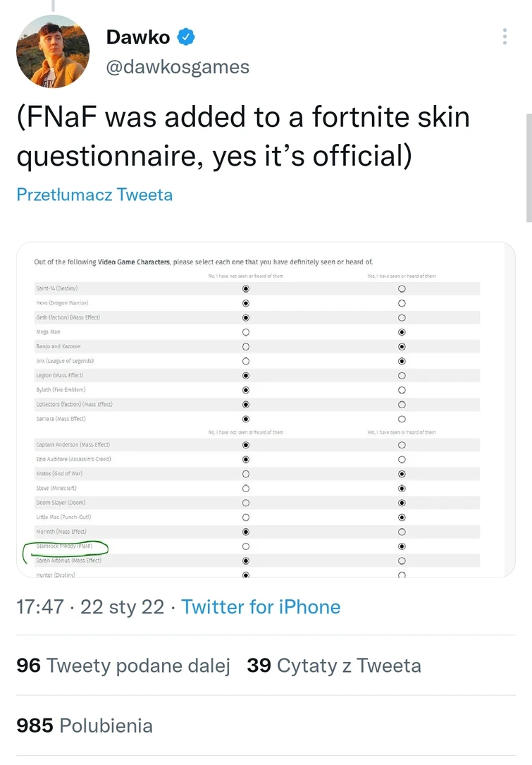This screenshot has width=532, height=765.
Task: Select No radio for Jinx (League of Legends)
Action: pyautogui.click(x=246, y=361)
